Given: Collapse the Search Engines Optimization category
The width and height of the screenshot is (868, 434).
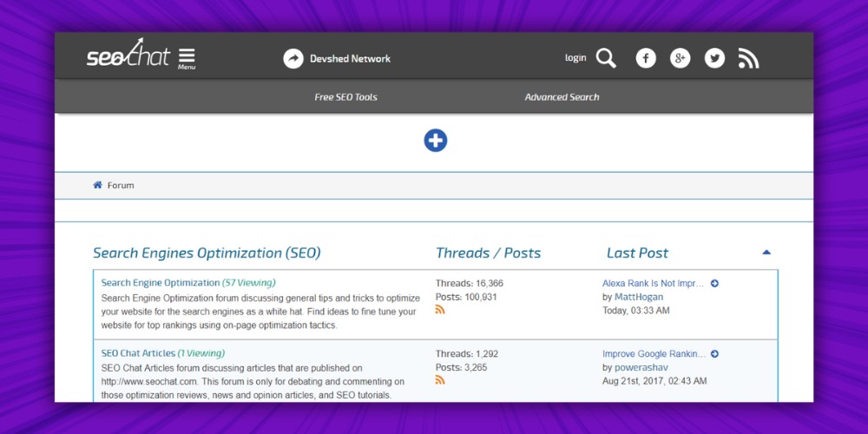Looking at the screenshot, I should [766, 253].
